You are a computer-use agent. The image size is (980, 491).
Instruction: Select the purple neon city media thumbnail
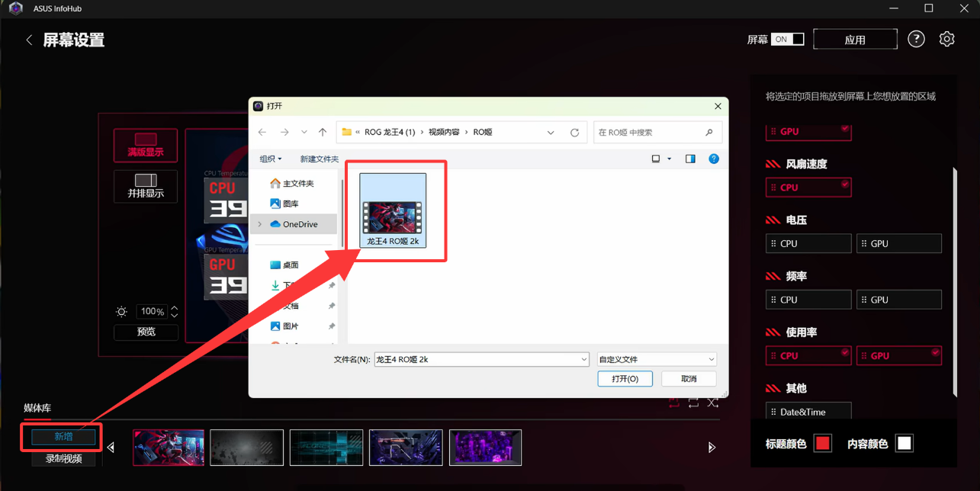485,447
